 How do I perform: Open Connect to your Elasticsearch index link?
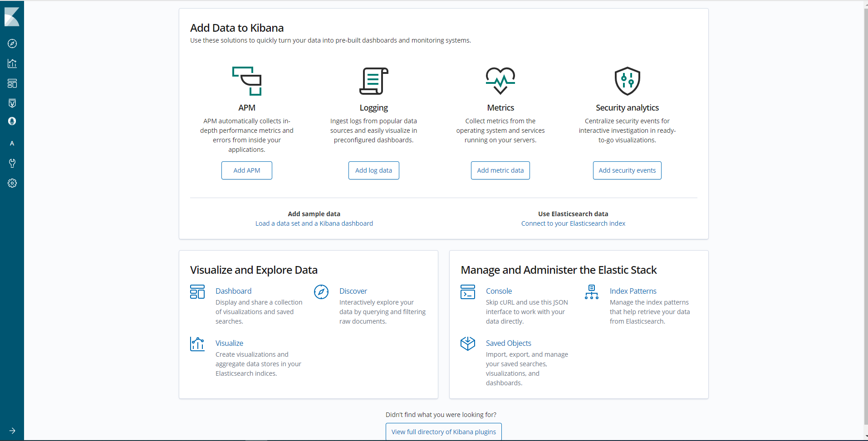573,223
